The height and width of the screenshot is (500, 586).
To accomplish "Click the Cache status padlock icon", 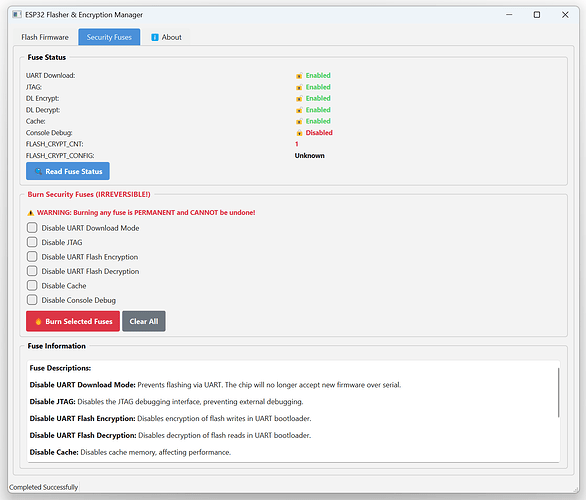I will tap(299, 121).
